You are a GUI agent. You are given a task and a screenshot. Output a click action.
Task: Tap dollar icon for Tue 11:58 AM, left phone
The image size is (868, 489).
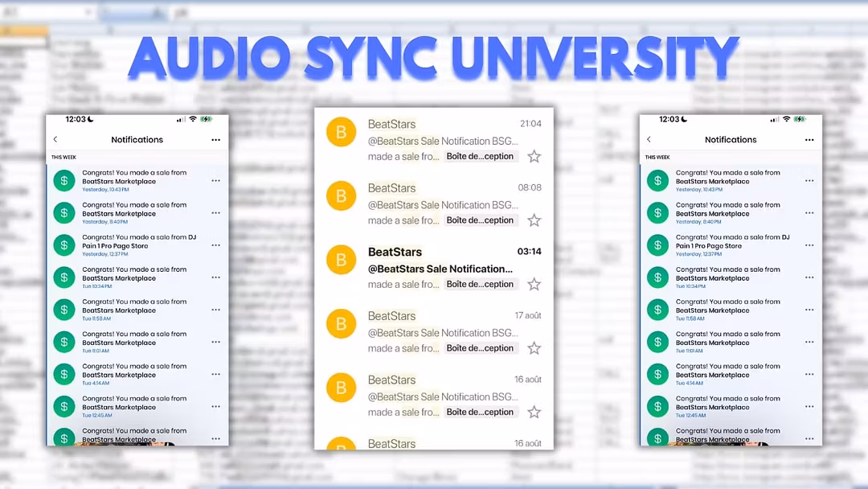(x=64, y=310)
